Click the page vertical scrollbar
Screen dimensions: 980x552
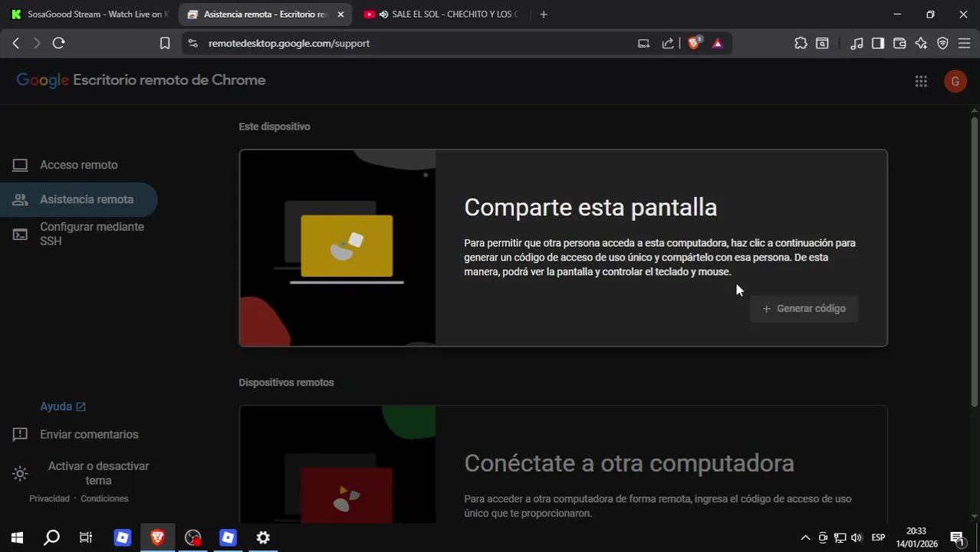point(974,261)
